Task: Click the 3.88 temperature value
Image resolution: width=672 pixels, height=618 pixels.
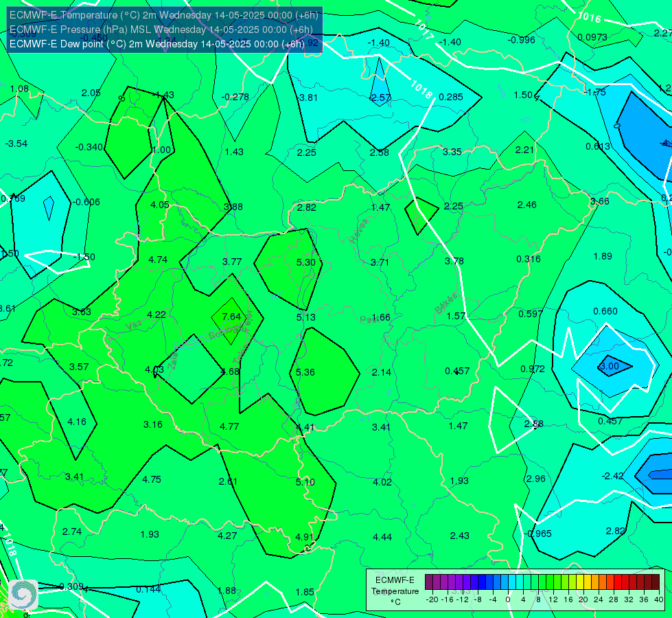Action: [x=233, y=207]
